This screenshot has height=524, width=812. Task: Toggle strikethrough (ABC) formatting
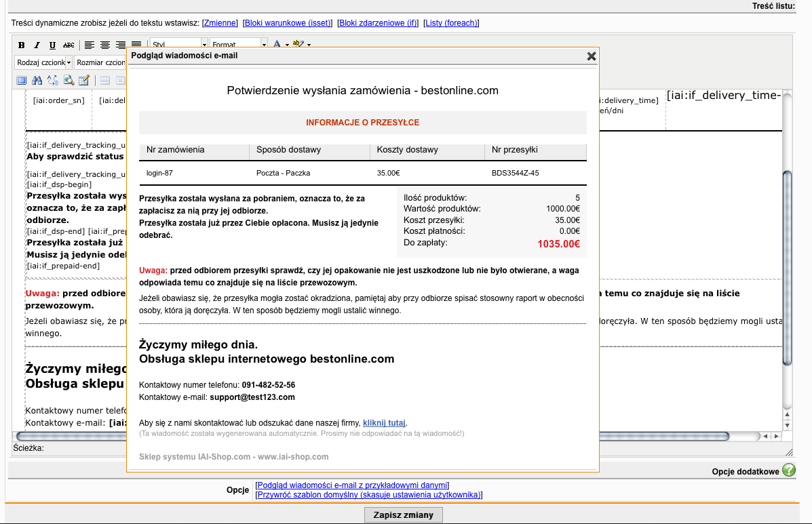pyautogui.click(x=69, y=45)
